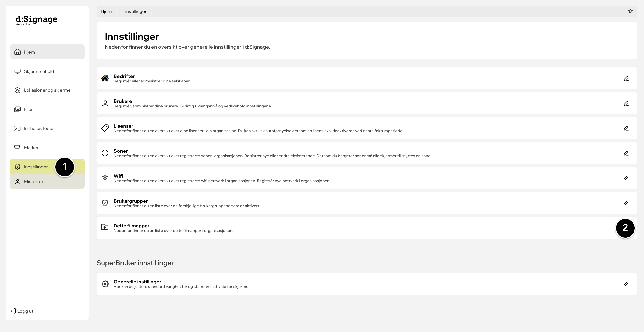Open Min konto in the sidebar
The height and width of the screenshot is (332, 644).
(x=47, y=182)
